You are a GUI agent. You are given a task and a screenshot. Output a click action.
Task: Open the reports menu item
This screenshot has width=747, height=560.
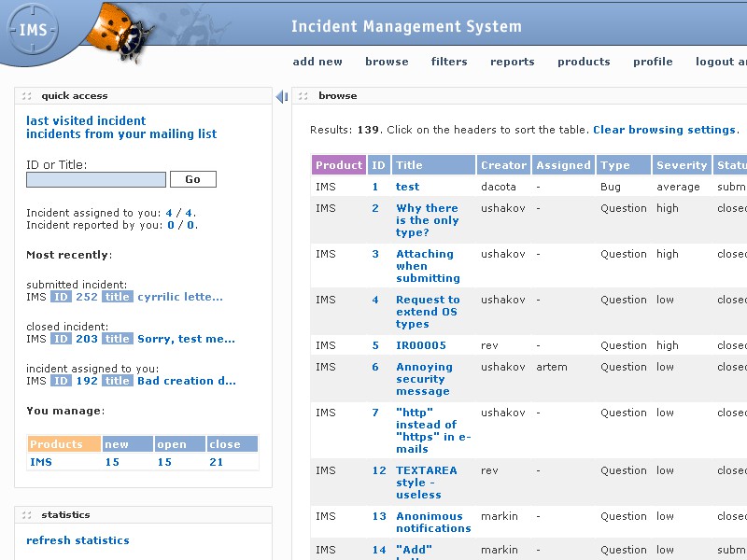(x=513, y=62)
